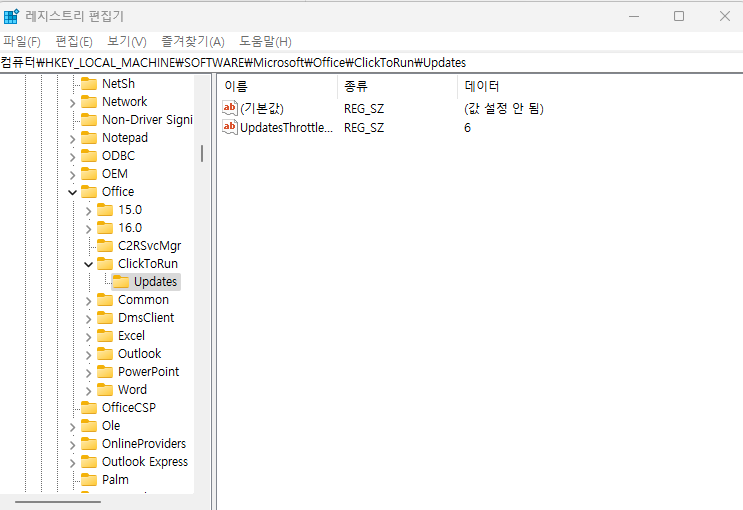Click the string icon of UpdatesThrottle value
743x510 pixels.
pos(230,127)
